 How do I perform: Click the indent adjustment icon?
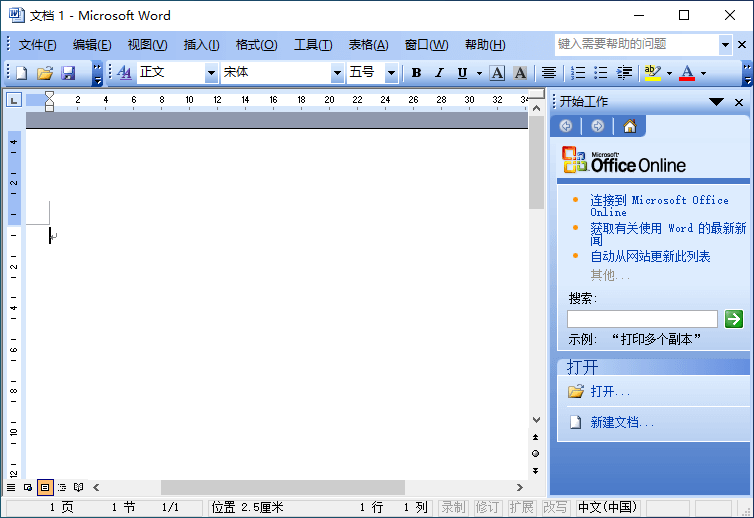pyautogui.click(x=624, y=73)
